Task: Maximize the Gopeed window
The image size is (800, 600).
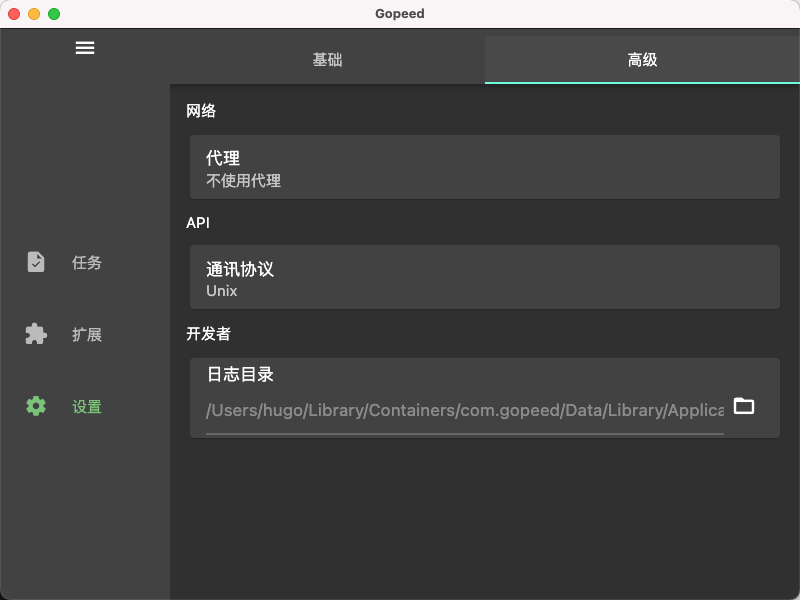Action: (54, 14)
